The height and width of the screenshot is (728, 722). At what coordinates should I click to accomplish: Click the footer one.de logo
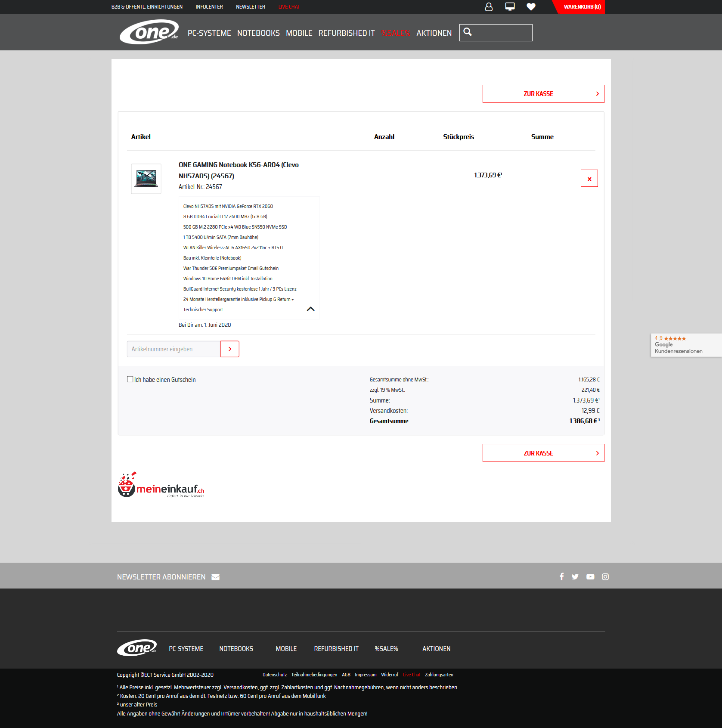(x=137, y=648)
